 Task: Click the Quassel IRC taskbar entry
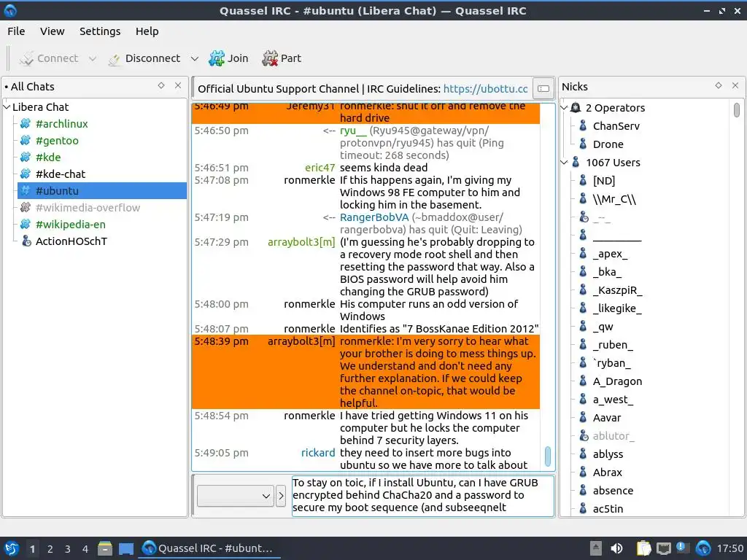(x=209, y=548)
